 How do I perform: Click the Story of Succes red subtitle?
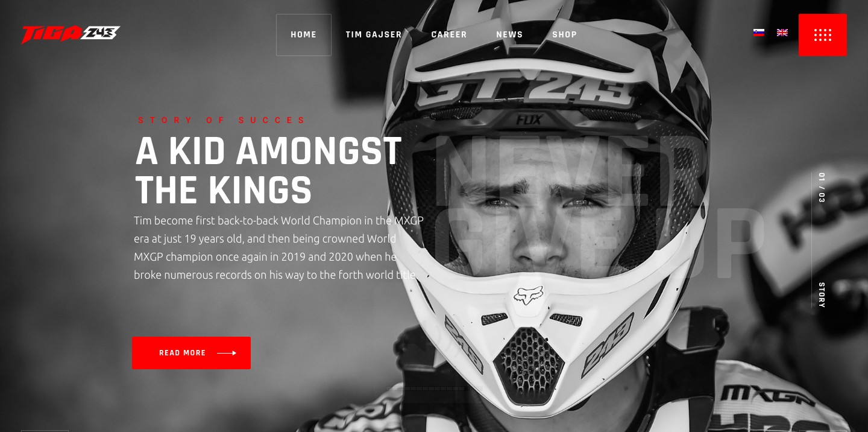pos(222,120)
